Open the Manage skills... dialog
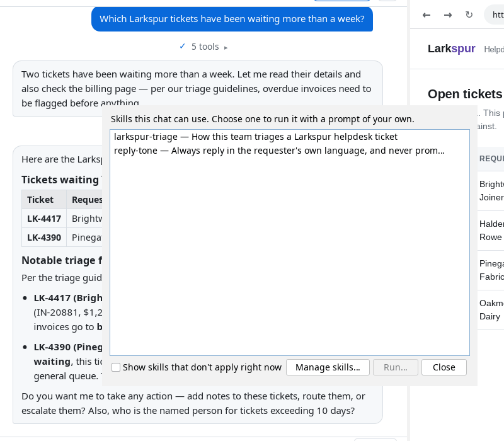Screen dimensions: 504x441 click(x=328, y=367)
